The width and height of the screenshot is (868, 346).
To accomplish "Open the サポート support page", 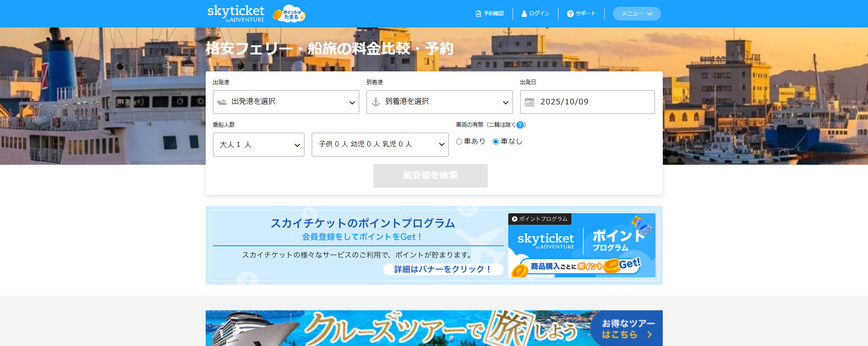I will (581, 14).
